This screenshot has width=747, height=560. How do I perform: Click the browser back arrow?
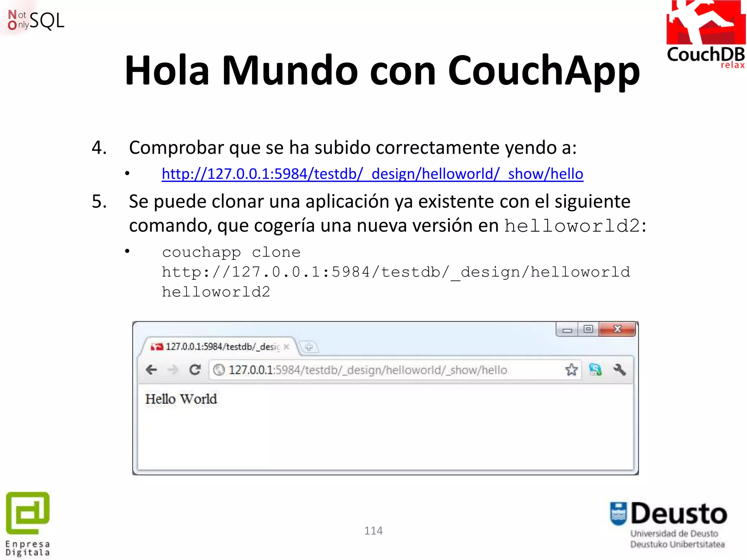click(151, 370)
